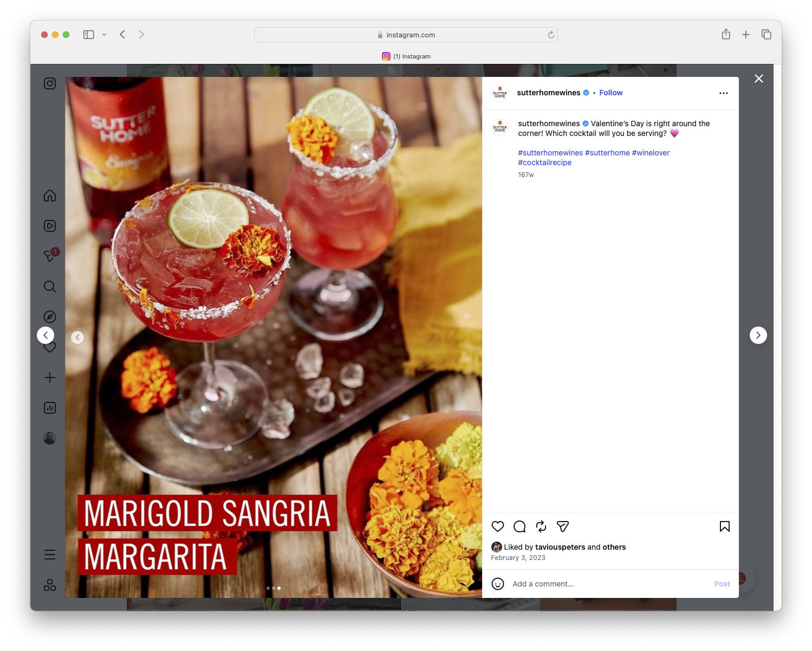
Task: Advance the carousel with the right arrow
Action: pyautogui.click(x=758, y=335)
